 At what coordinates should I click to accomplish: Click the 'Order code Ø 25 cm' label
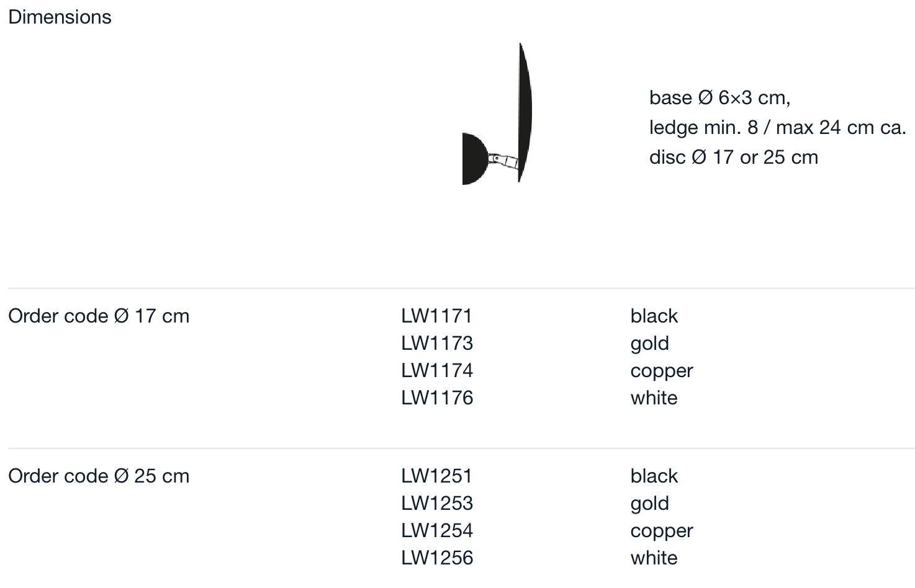(99, 476)
